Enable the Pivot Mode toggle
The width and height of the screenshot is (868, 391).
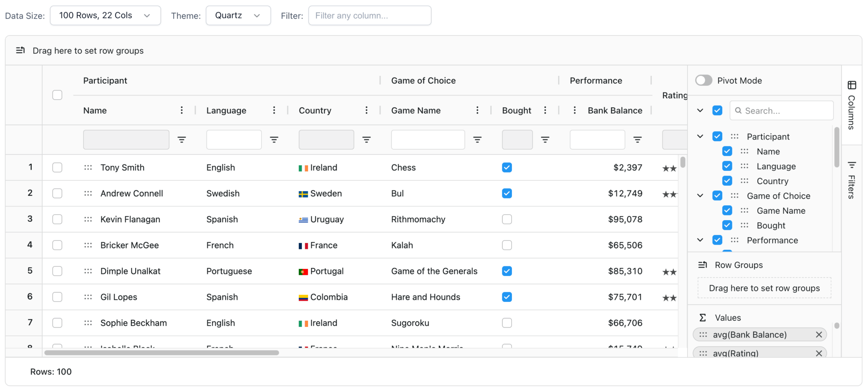click(x=704, y=81)
